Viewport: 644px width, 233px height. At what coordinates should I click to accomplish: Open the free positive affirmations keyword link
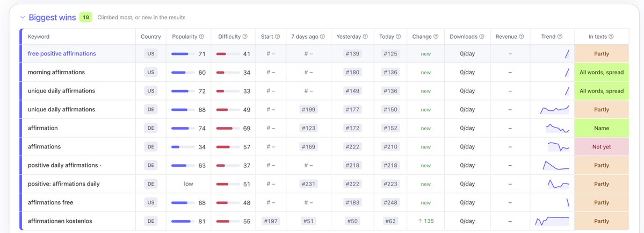62,53
